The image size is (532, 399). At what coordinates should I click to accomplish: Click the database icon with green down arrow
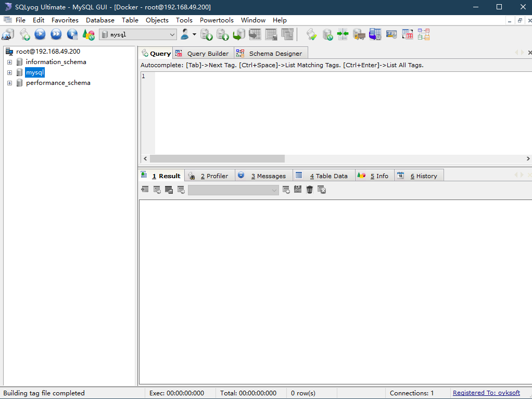[x=206, y=34]
